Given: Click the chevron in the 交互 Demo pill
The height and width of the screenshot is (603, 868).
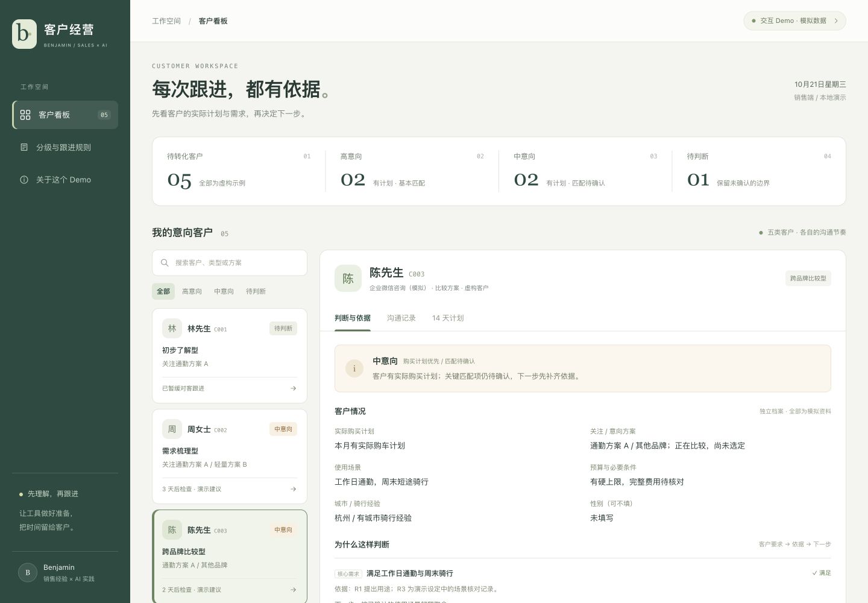Looking at the screenshot, I should click(x=836, y=21).
